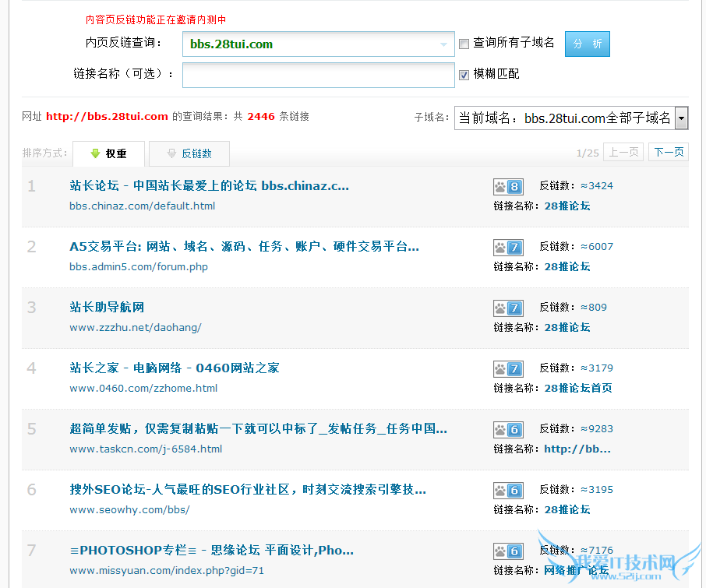Sort results by 权重 tab
The height and width of the screenshot is (588, 706).
tap(108, 153)
